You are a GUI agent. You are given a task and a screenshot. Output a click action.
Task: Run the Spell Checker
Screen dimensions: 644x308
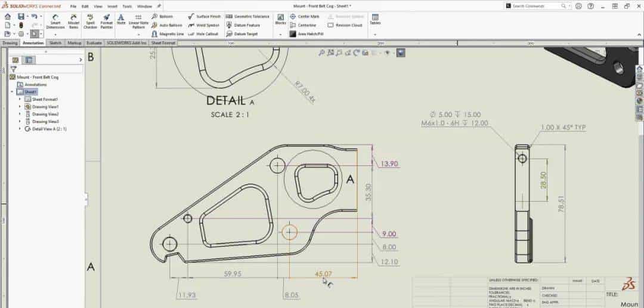pos(91,21)
